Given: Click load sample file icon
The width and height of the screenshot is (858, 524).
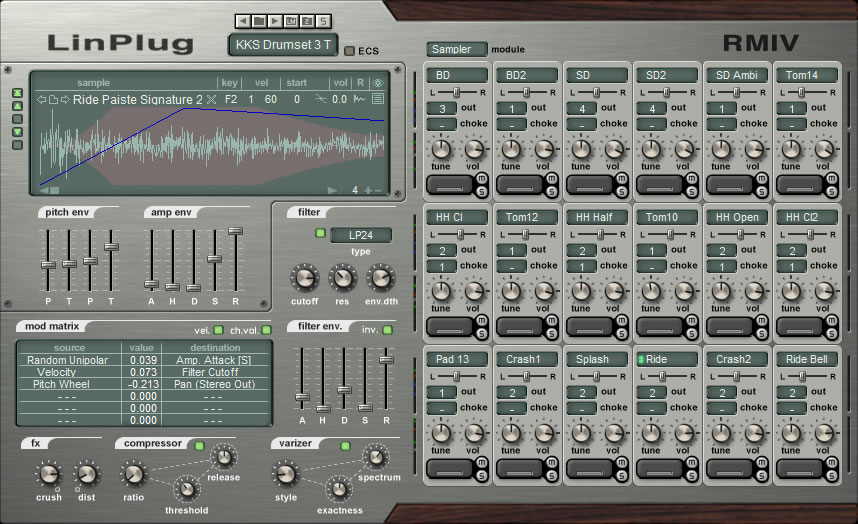Looking at the screenshot, I should [x=53, y=100].
